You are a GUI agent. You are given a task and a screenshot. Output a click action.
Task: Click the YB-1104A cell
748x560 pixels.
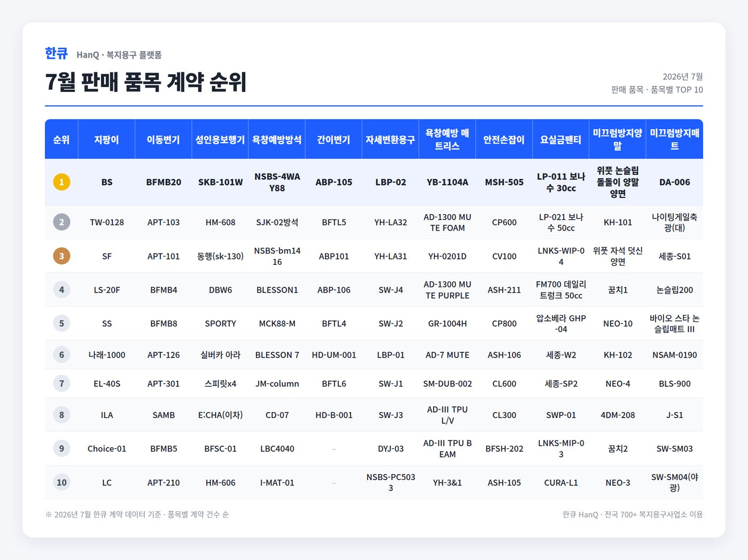(x=447, y=182)
